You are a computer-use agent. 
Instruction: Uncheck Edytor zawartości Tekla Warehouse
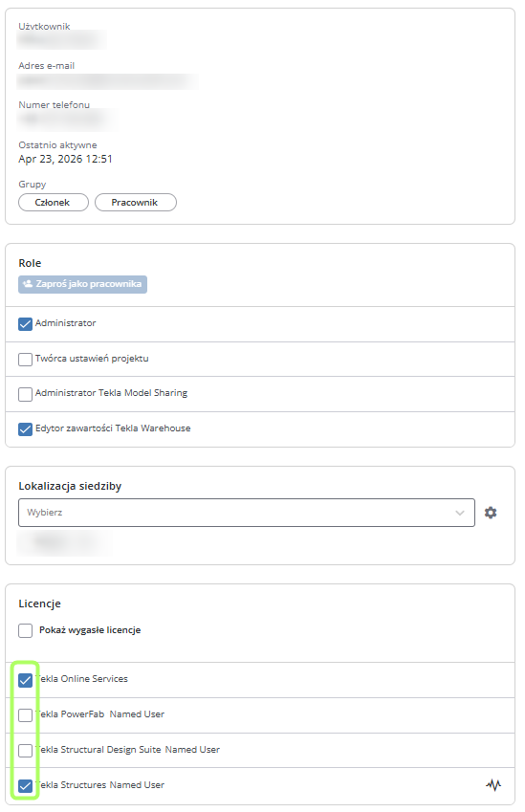point(26,429)
